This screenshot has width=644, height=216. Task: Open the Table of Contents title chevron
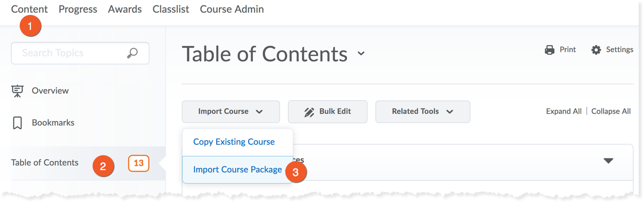point(361,53)
